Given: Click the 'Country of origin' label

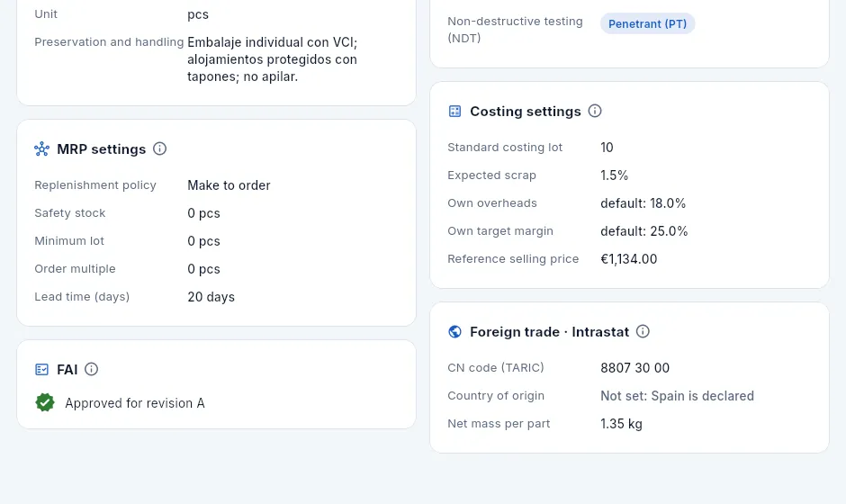Looking at the screenshot, I should pyautogui.click(x=496, y=395).
